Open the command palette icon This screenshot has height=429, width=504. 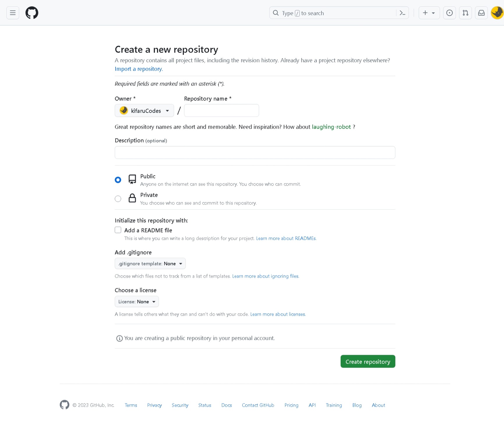pyautogui.click(x=402, y=13)
